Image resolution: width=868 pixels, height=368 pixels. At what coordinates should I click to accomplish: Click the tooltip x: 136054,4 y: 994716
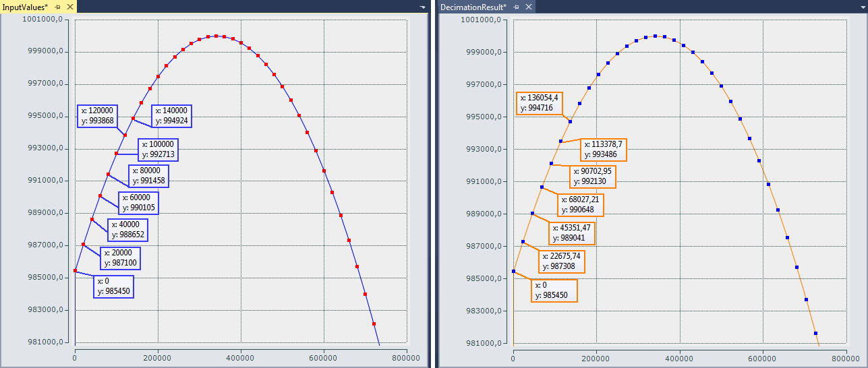pyautogui.click(x=540, y=102)
